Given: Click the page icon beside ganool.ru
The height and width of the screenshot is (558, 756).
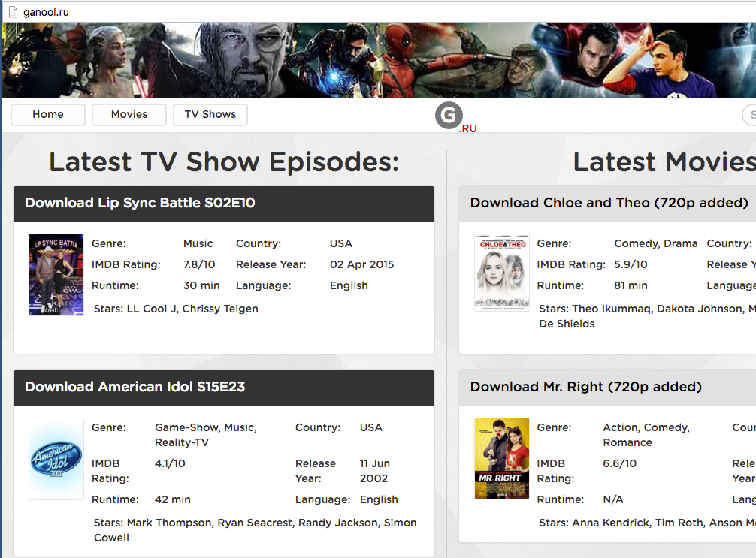Looking at the screenshot, I should [x=13, y=11].
